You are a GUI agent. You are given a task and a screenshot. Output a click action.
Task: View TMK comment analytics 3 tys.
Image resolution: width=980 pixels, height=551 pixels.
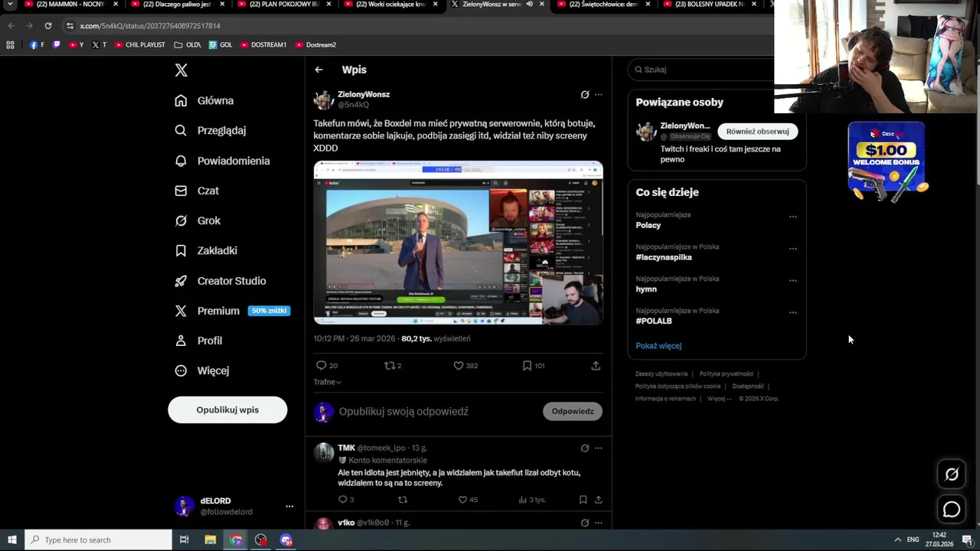pos(532,500)
